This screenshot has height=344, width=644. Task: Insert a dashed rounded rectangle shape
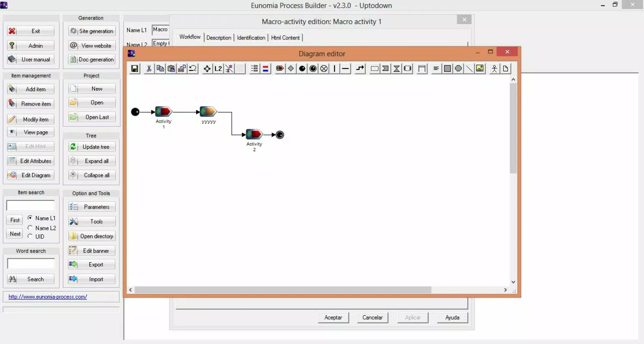click(375, 68)
